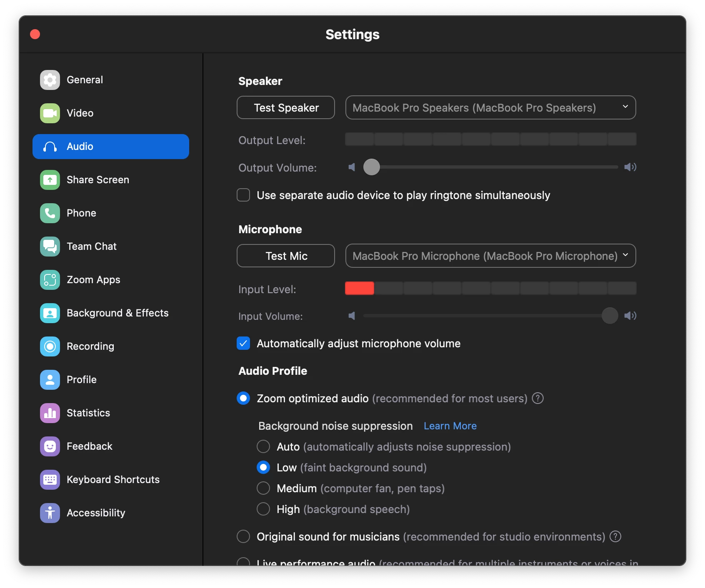Click loud speaker icon at Input Volume end

[630, 316]
